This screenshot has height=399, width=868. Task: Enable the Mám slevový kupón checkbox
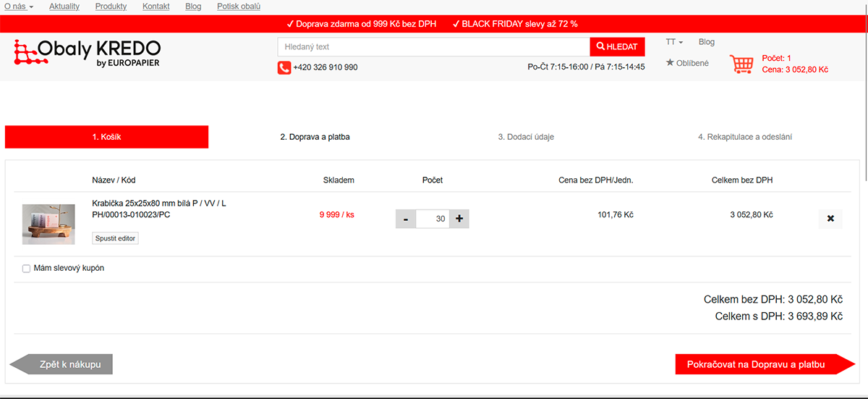pyautogui.click(x=27, y=269)
